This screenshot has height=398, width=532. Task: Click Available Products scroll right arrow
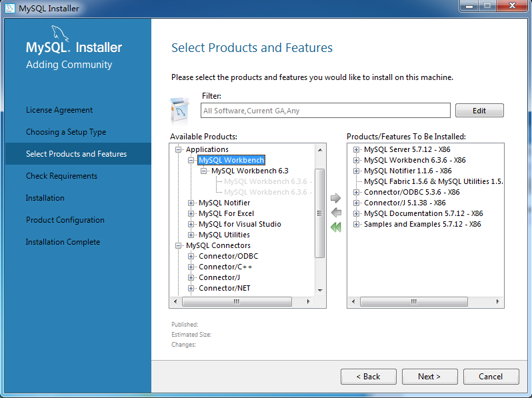308,301
